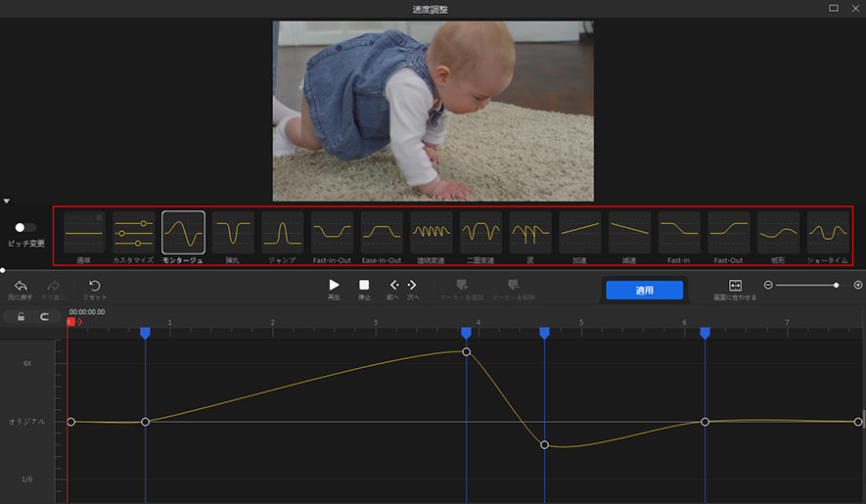
Task: Click the curve peak keyframe near 6X
Action: 466,352
